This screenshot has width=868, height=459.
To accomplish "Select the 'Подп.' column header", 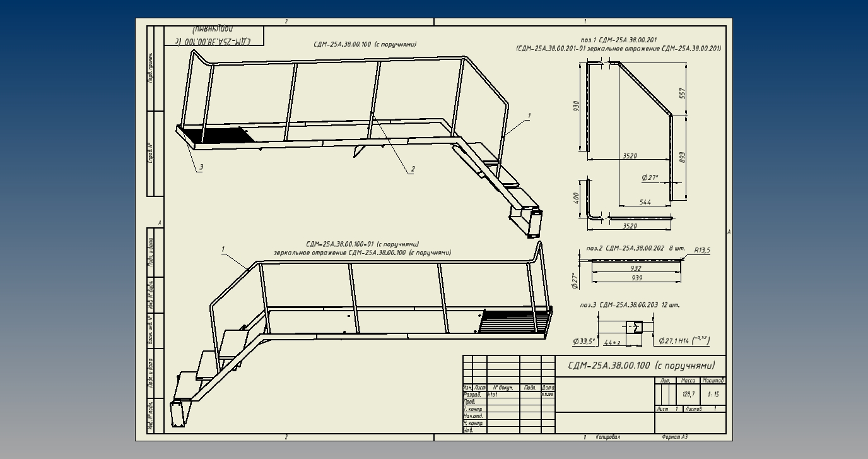I will point(531,388).
